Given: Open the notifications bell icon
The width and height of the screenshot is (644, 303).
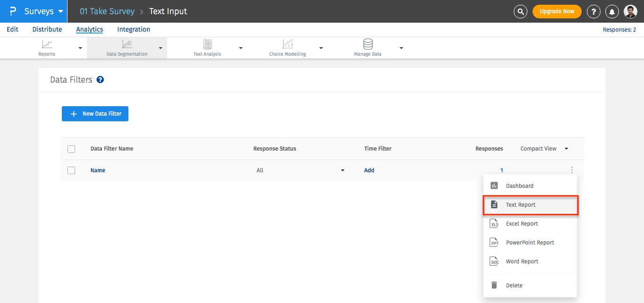Looking at the screenshot, I should (612, 11).
